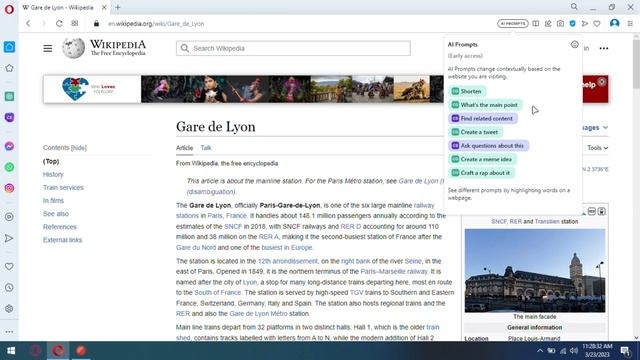Search in tabs magnifier icon
The image size is (640, 360).
[x=574, y=7]
